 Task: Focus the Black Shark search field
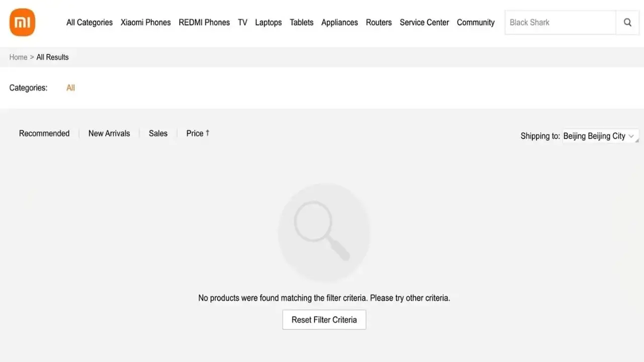[560, 23]
